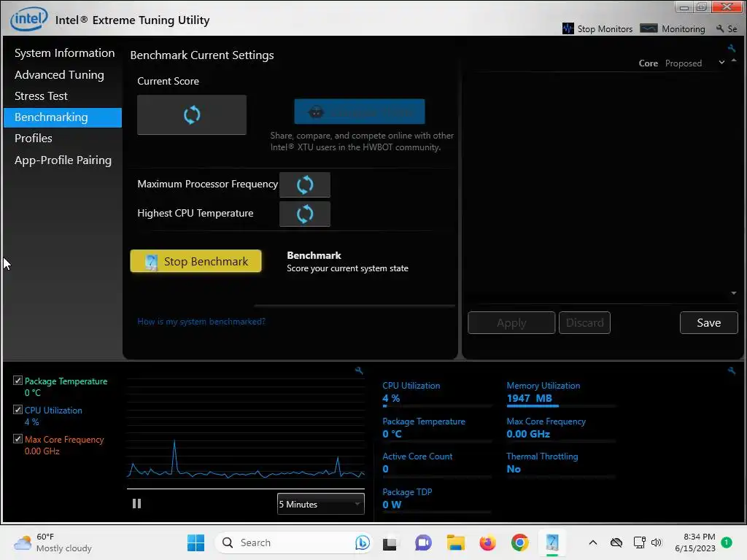The height and width of the screenshot is (560, 747).
Task: Click the benchmark progress bar
Action: click(355, 306)
